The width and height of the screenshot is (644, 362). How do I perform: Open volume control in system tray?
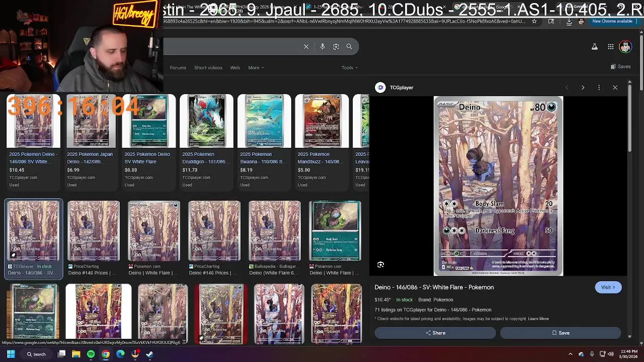coord(610,354)
